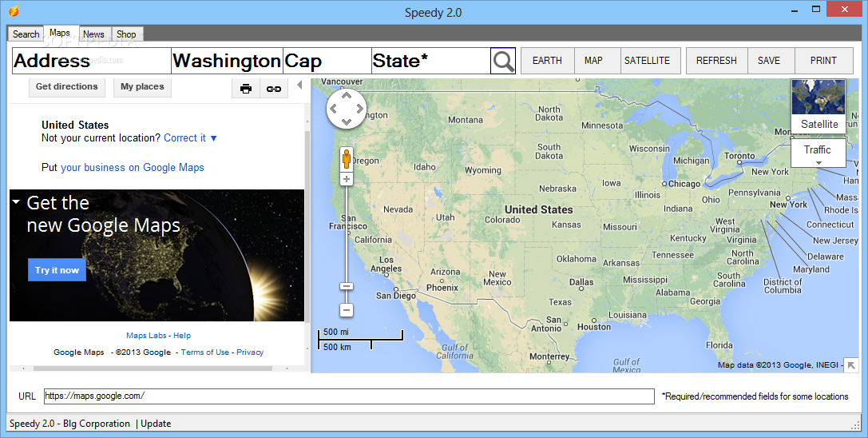Switch to the Maps tab
Screen dimensions: 868x438
coord(60,33)
